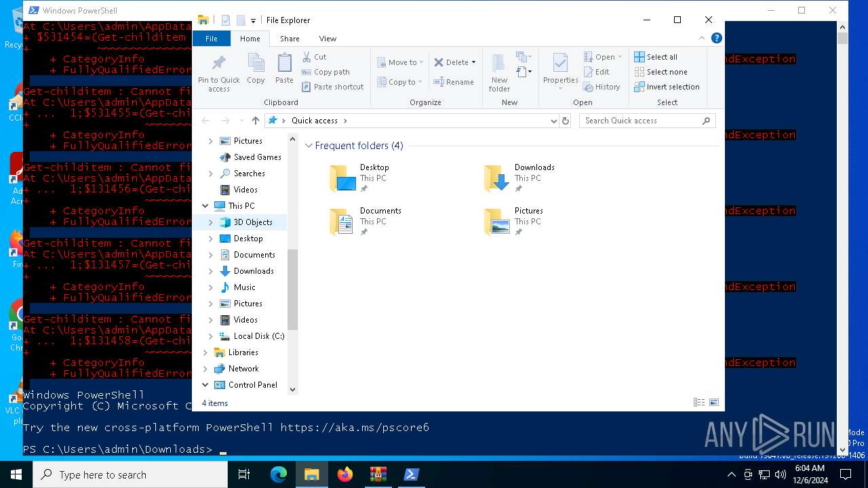Click the Paste ribbon icon
This screenshot has width=868, height=488.
pos(284,69)
